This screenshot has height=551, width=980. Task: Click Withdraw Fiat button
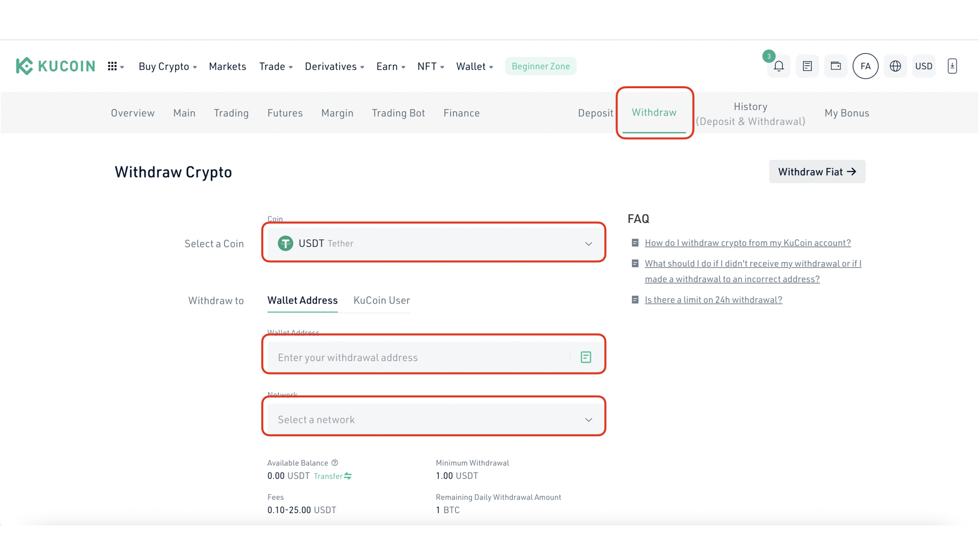[817, 171]
